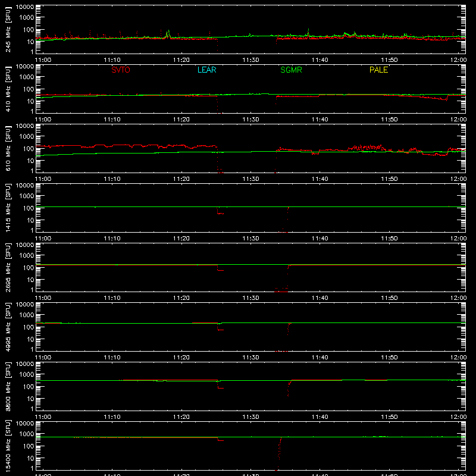Click 11:40 below the 4995 MHz plot

(x=320, y=358)
